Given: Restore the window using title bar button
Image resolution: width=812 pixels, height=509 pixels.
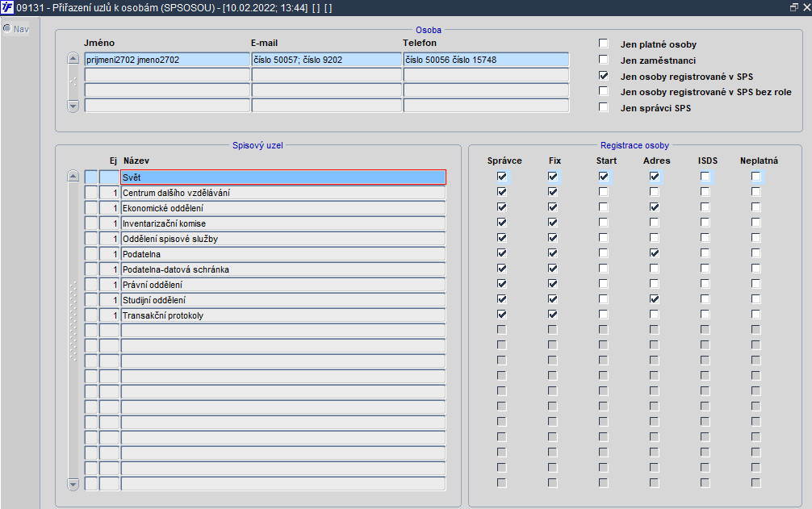Looking at the screenshot, I should 794,7.
